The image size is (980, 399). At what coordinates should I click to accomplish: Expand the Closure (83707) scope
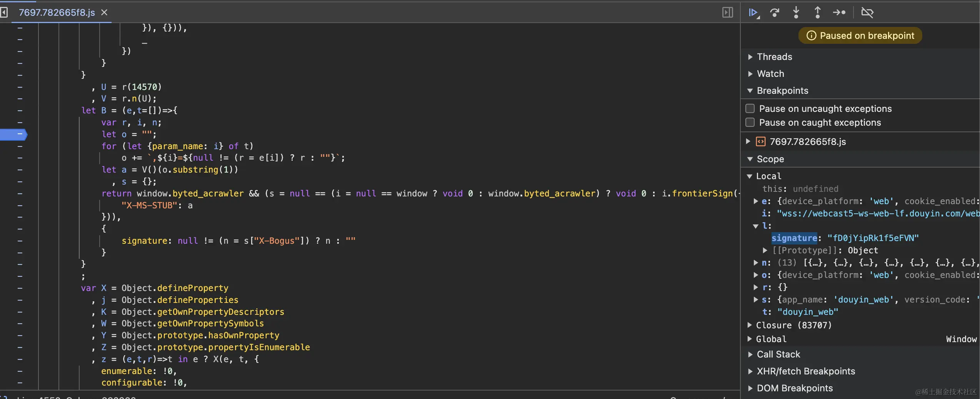pos(750,325)
